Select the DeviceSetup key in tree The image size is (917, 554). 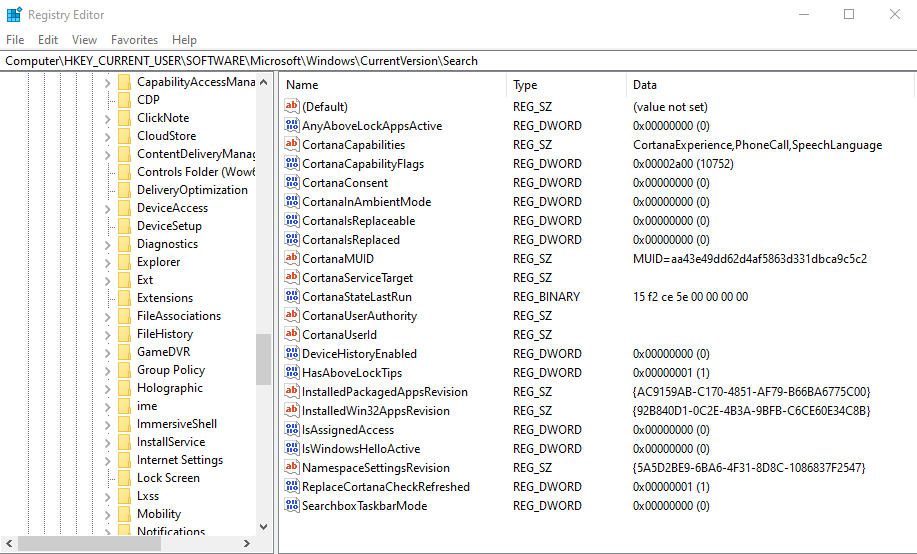[169, 226]
